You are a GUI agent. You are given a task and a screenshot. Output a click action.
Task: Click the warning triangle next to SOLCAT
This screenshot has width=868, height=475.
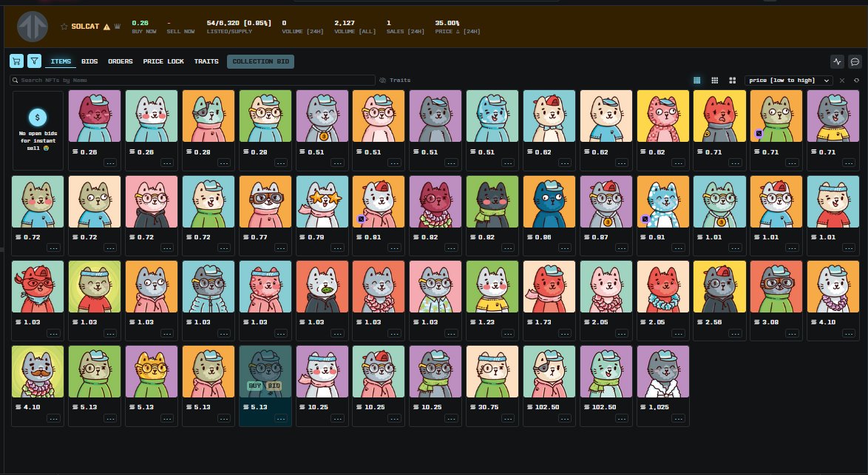tap(106, 27)
